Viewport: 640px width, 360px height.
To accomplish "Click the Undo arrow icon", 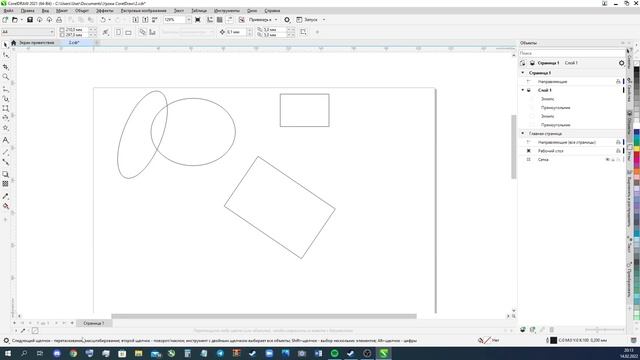I will 103,20.
